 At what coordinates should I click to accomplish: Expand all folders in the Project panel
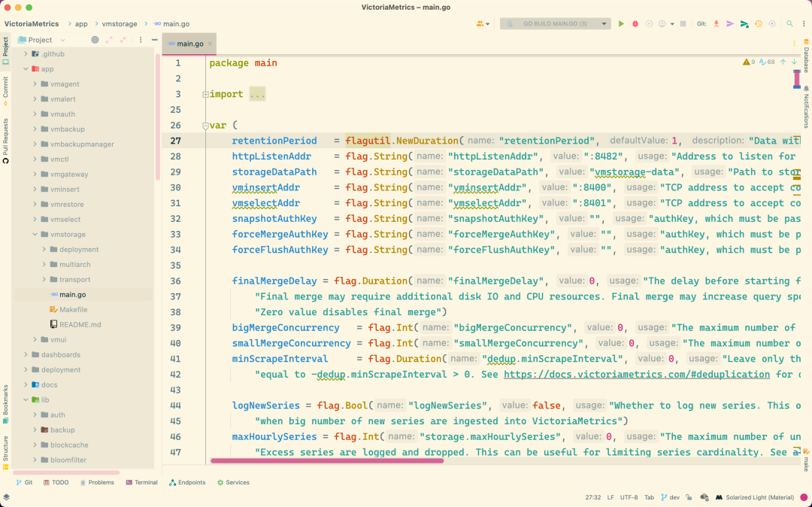[109, 40]
